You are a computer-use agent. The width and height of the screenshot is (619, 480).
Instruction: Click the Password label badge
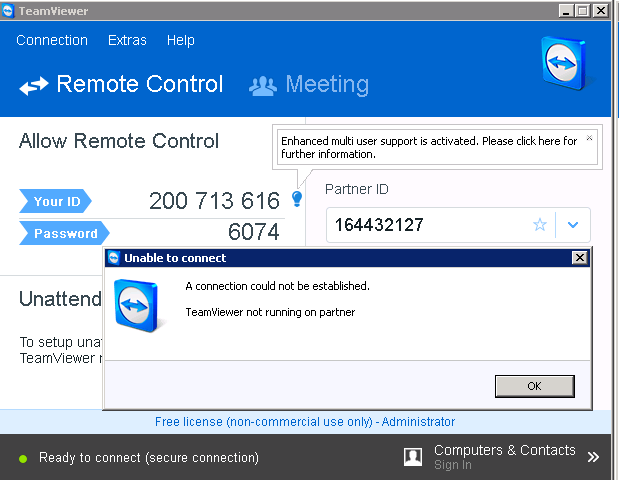coord(64,233)
